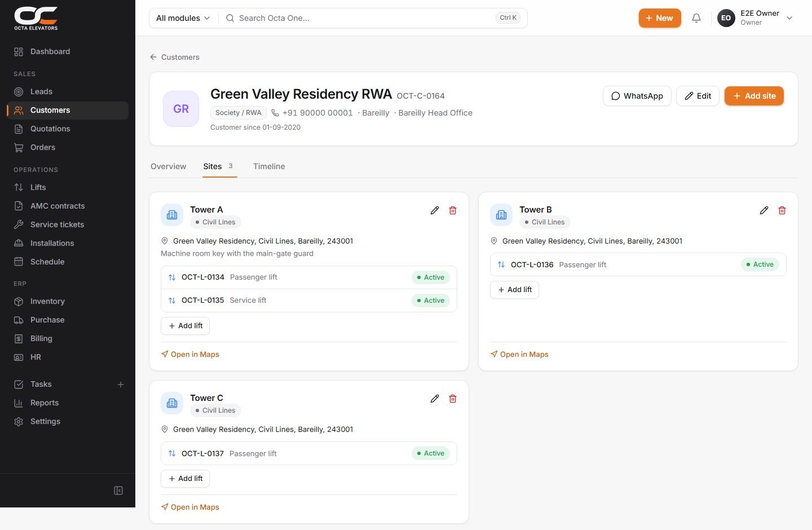Open lift OCT-L-0135 Service lift row

click(x=309, y=301)
